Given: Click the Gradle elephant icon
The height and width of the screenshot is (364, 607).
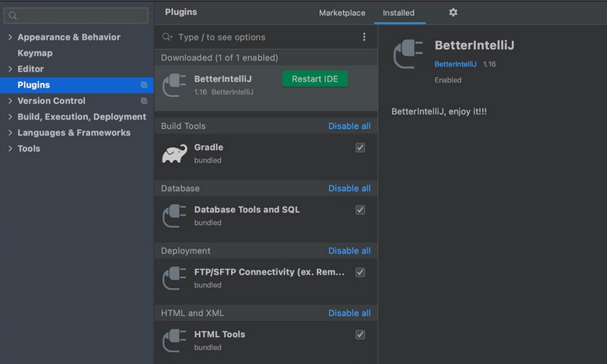Looking at the screenshot, I should 175,153.
